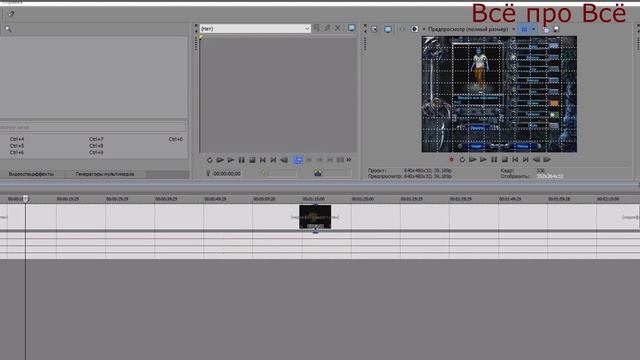Image resolution: width=640 pixels, height=360 pixels.
Task: Open the Trimmer media dropdown showing (Нет)
Action: coord(255,29)
